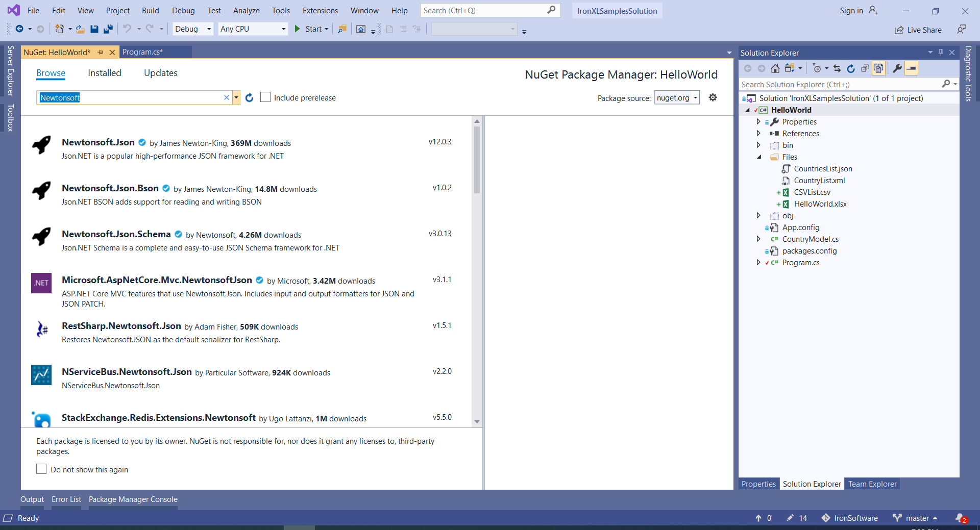The image size is (980, 530).
Task: Clear the Newtonsoft search text
Action: pos(227,97)
